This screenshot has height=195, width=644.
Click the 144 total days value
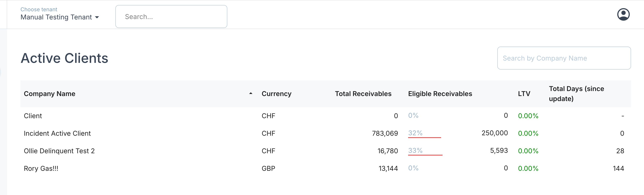pos(618,168)
